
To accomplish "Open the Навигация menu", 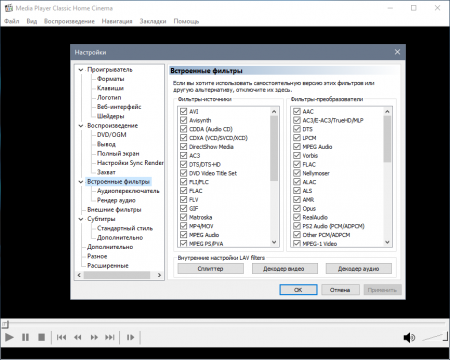I will [x=117, y=21].
